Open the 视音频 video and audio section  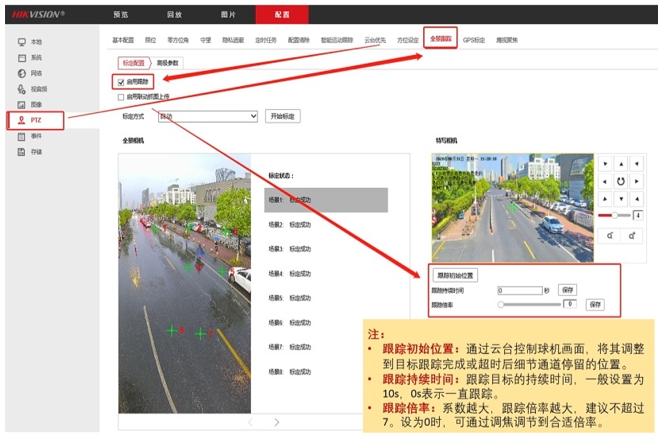(x=37, y=88)
